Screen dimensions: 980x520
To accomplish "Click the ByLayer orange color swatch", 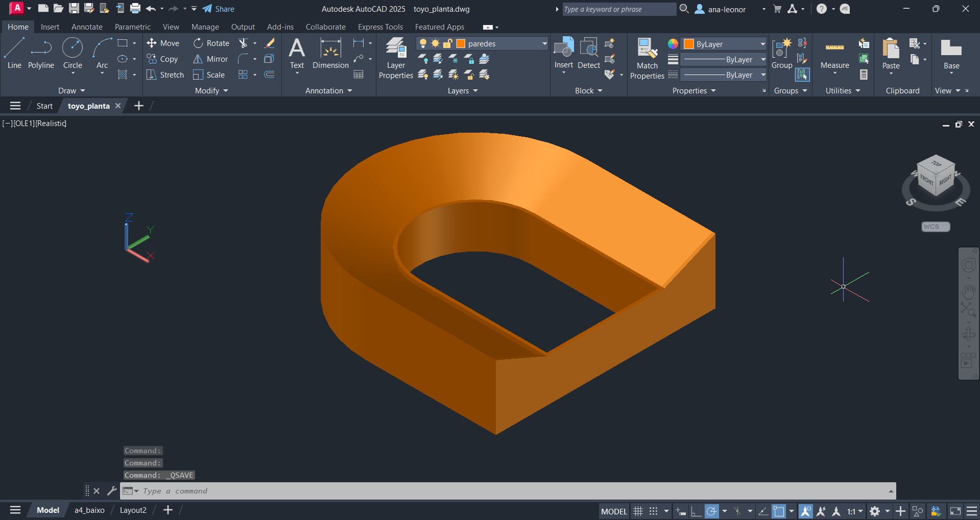I will (689, 44).
